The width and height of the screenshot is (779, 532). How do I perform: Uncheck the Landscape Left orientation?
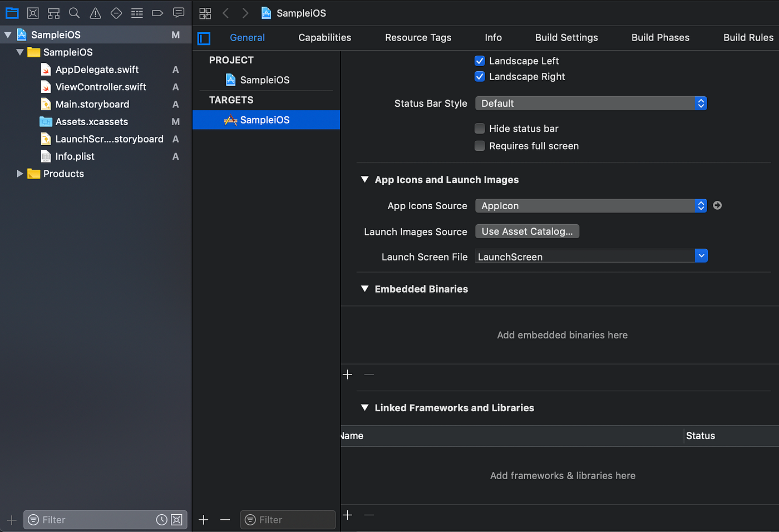[480, 61]
